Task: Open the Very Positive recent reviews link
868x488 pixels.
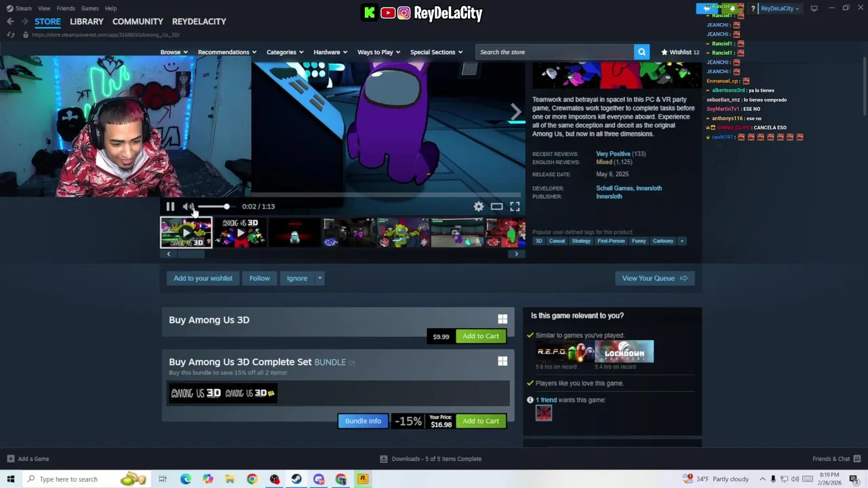Action: click(613, 154)
